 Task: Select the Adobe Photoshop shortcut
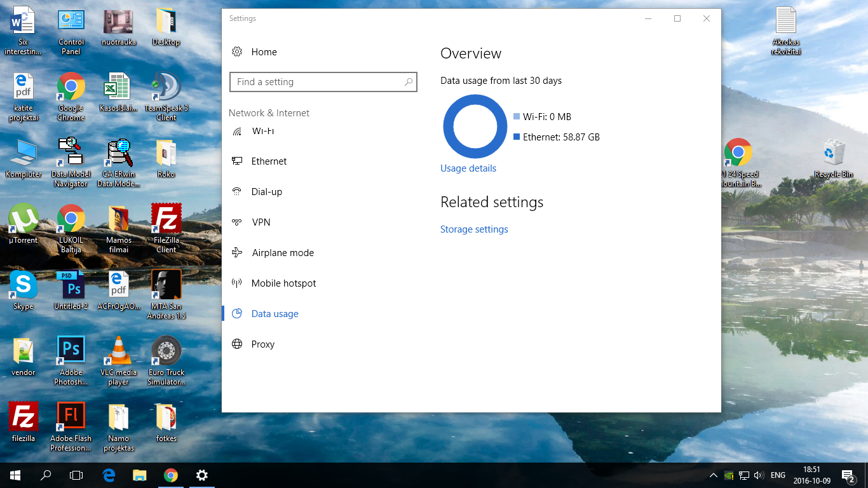point(71,361)
